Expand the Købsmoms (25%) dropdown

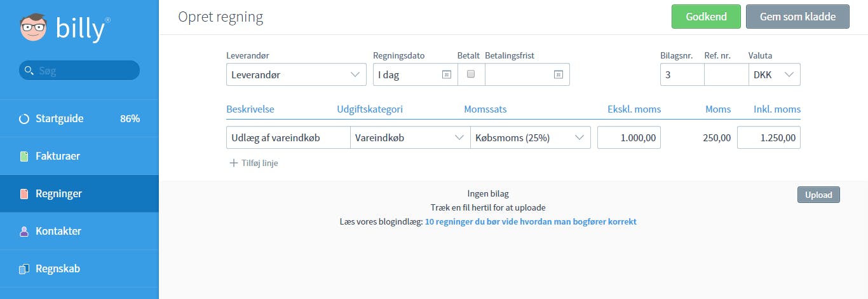point(531,137)
